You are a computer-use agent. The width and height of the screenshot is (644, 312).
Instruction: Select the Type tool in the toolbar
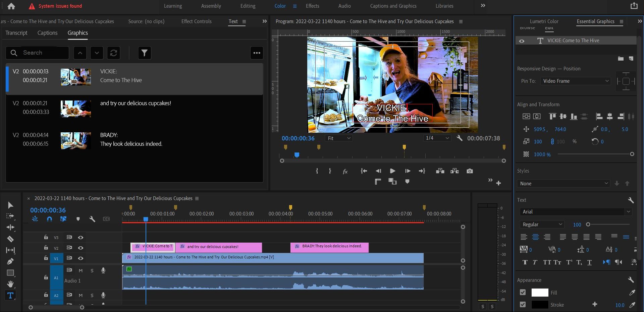click(10, 296)
